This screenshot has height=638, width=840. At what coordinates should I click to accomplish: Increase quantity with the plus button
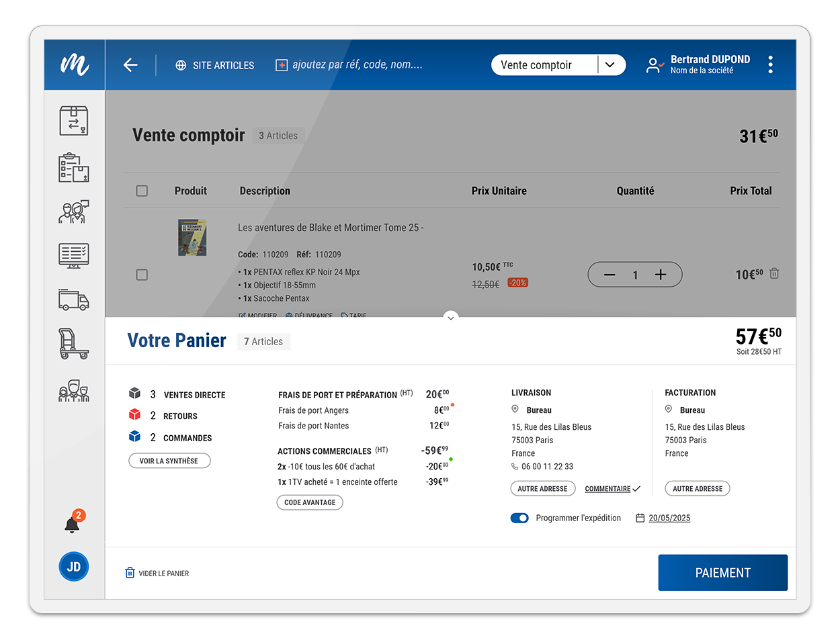click(x=661, y=275)
